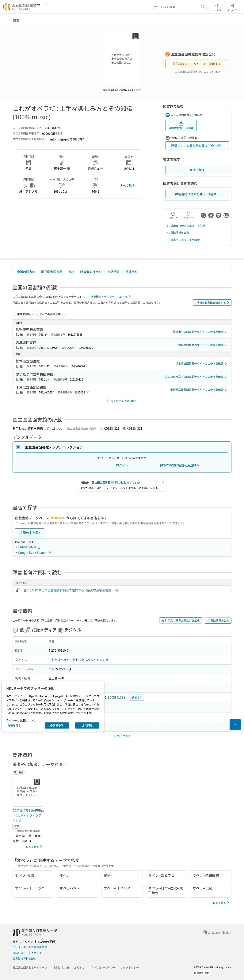Click 所蔵している図書館を見る（全30館）button
Screen dimensions: 244x980
point(197,146)
